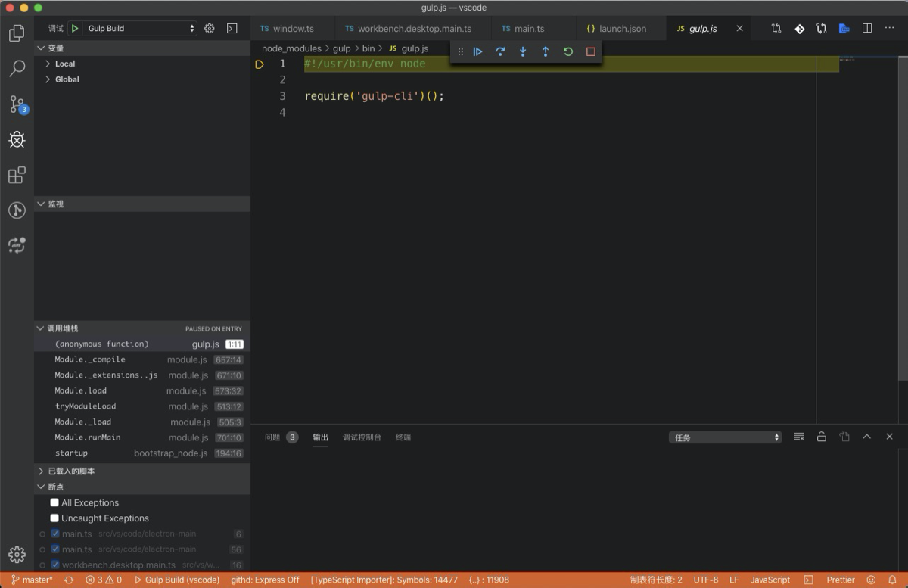Open the 终端 panel tab
This screenshot has height=588, width=908.
[x=403, y=437]
